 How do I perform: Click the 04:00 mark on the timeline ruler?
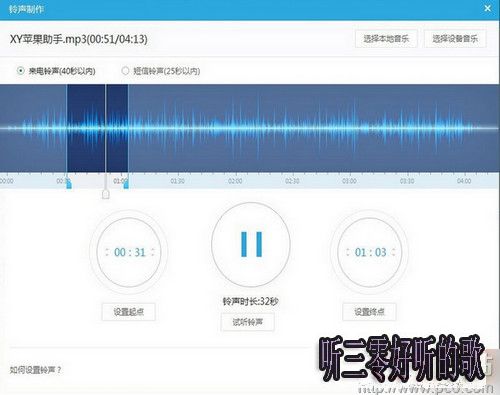click(464, 181)
